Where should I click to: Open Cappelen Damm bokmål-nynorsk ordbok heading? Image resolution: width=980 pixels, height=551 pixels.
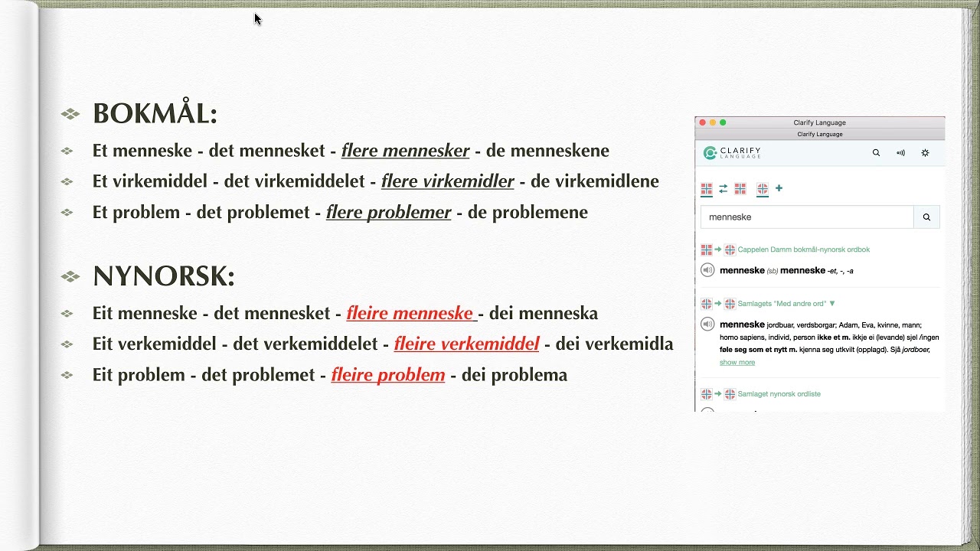coord(803,249)
